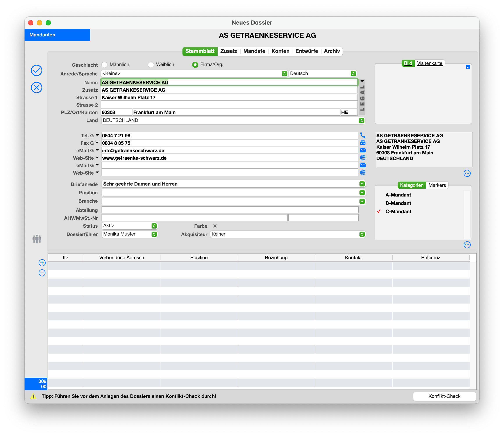Click the group of people icon
Viewport: 504px width, 436px height.
37,239
